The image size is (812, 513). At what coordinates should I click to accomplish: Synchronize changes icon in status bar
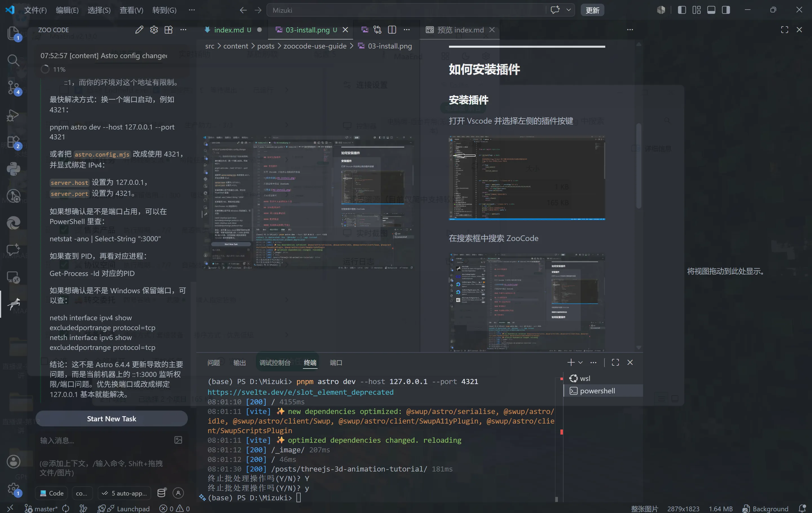pyautogui.click(x=66, y=508)
